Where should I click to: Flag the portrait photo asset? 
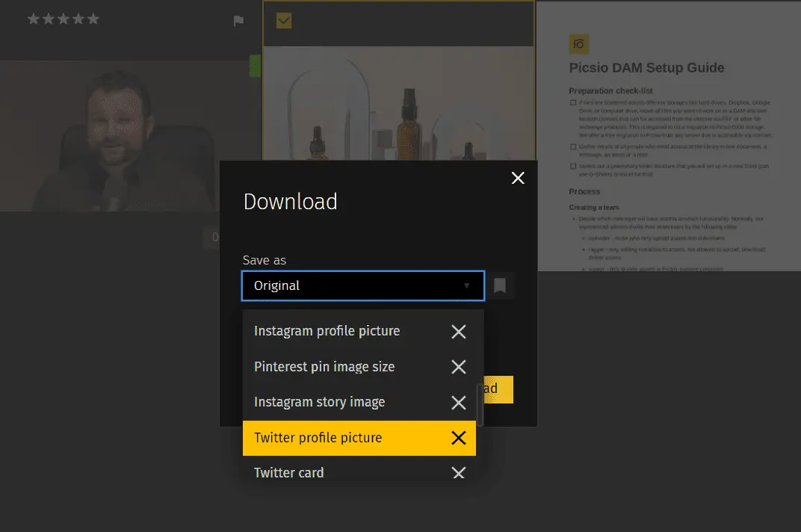coord(238,21)
